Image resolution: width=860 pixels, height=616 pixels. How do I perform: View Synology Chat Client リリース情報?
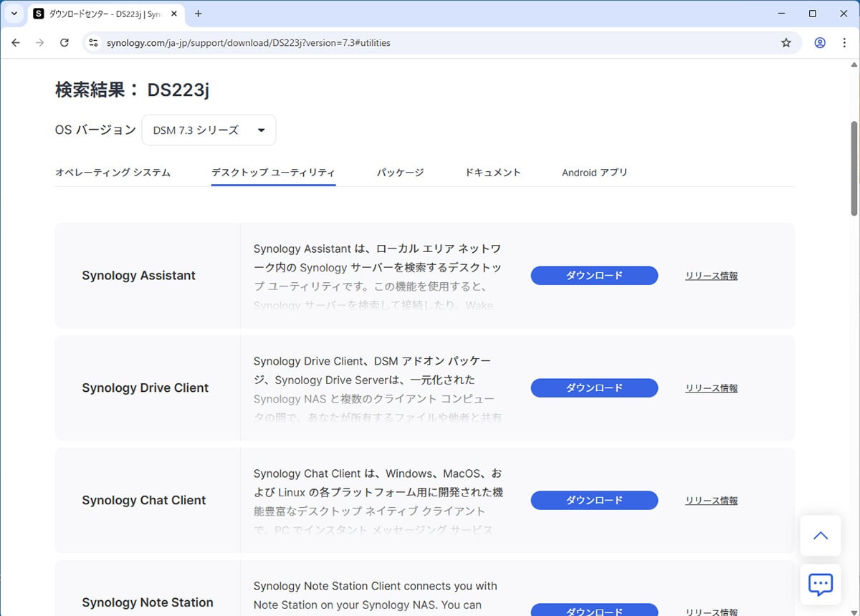[x=711, y=501]
